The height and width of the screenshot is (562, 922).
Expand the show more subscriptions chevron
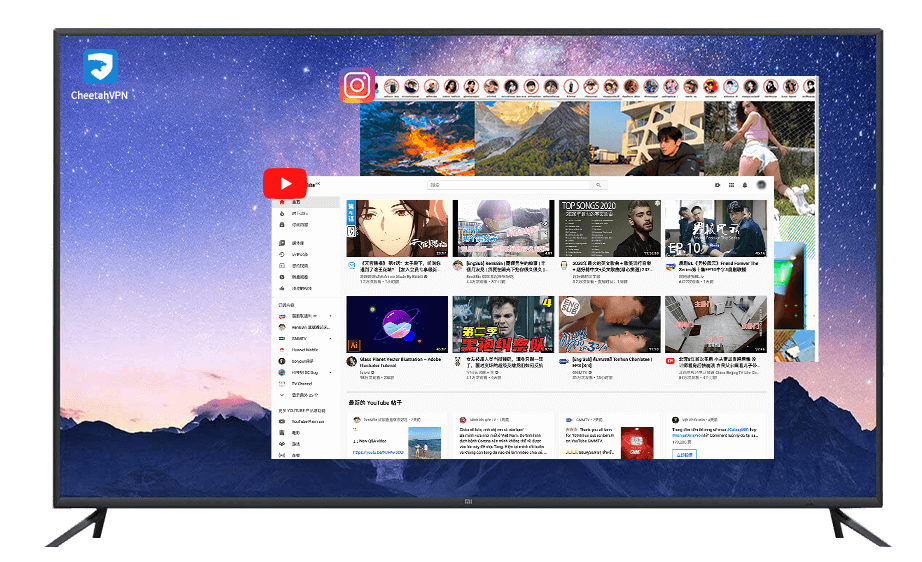tap(282, 395)
